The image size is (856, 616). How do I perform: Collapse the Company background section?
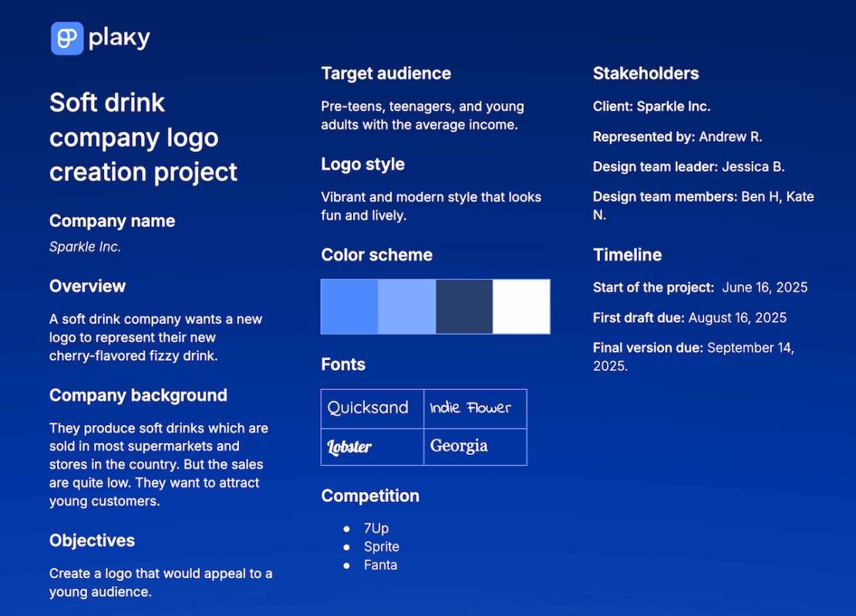pyautogui.click(x=138, y=395)
